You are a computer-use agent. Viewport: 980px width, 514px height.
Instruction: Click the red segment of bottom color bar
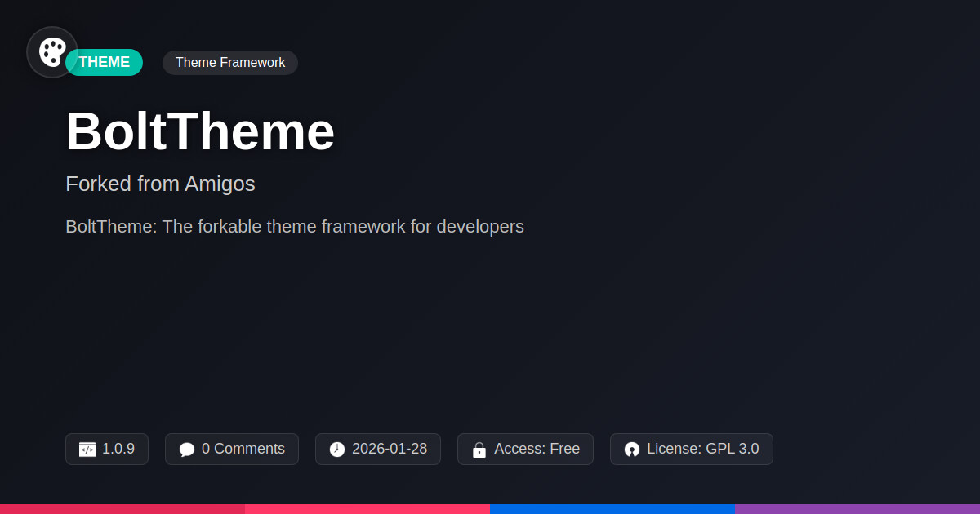tap(122, 508)
